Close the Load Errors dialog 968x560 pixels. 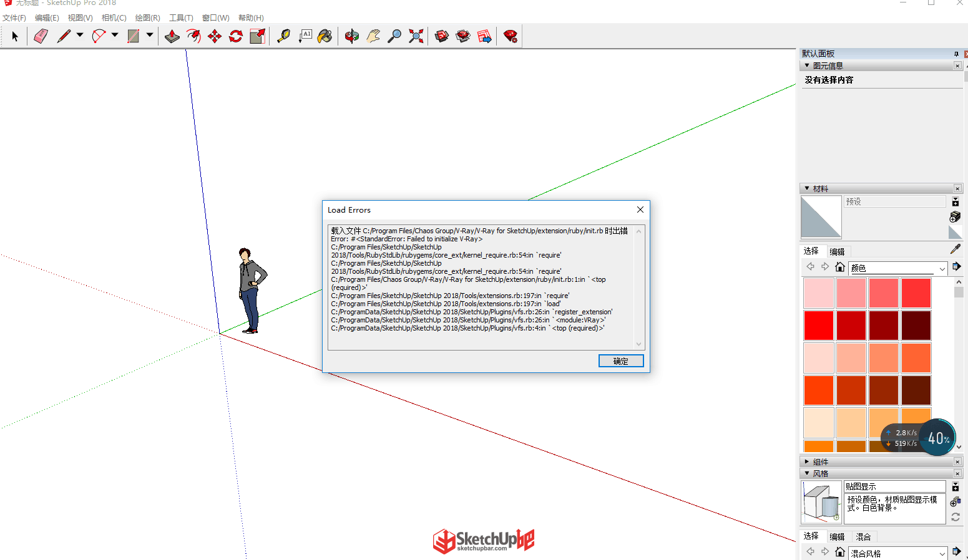(x=640, y=210)
